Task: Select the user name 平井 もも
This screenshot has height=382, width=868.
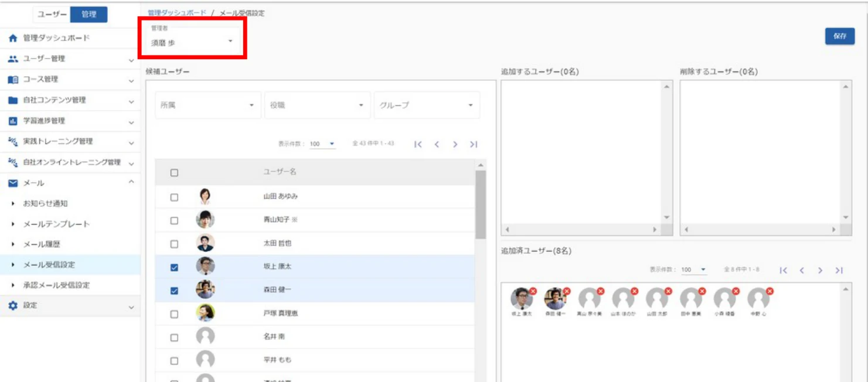Action: pos(277,360)
